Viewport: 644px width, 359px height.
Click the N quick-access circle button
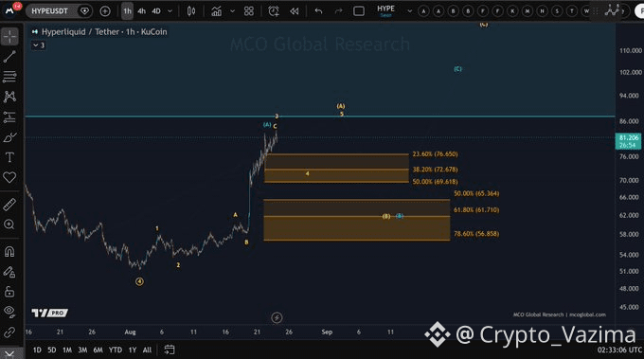point(542,11)
